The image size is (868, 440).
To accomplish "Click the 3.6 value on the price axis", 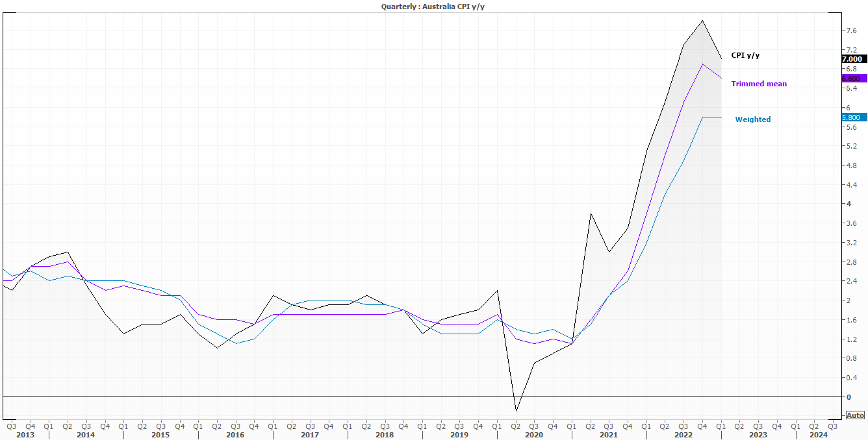I will 851,223.
